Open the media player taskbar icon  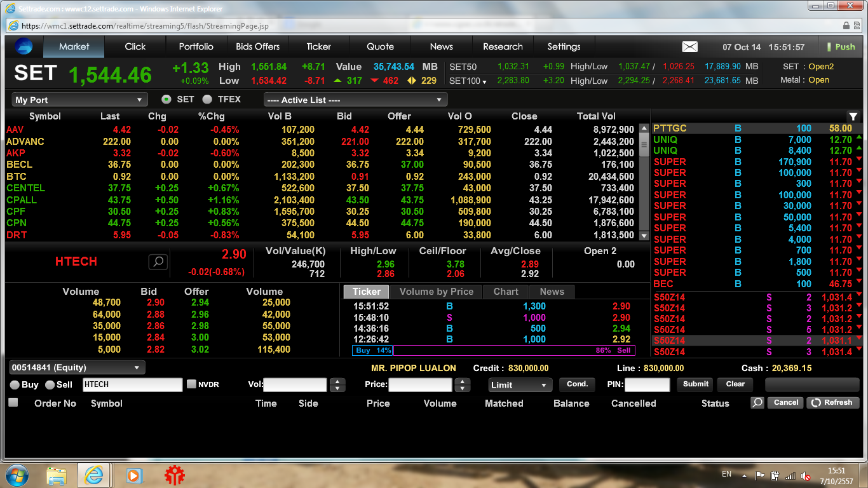[x=133, y=475]
